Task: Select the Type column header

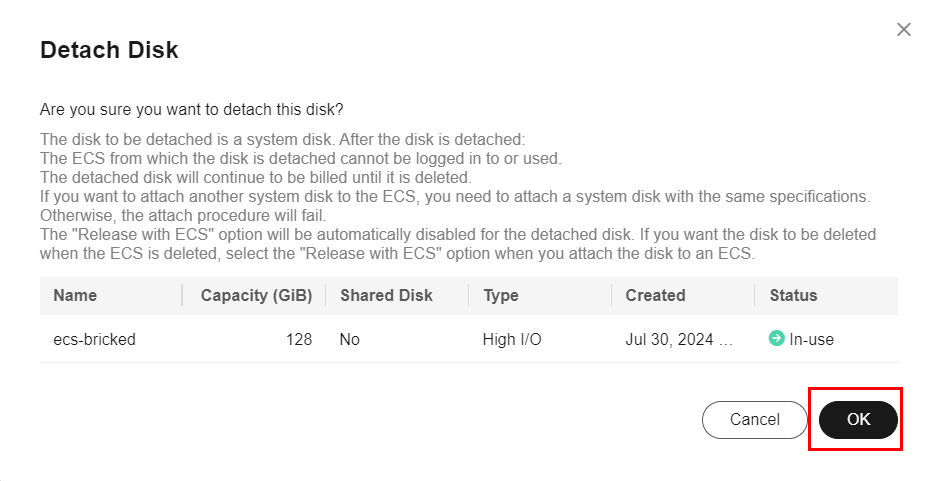Action: [x=501, y=295]
